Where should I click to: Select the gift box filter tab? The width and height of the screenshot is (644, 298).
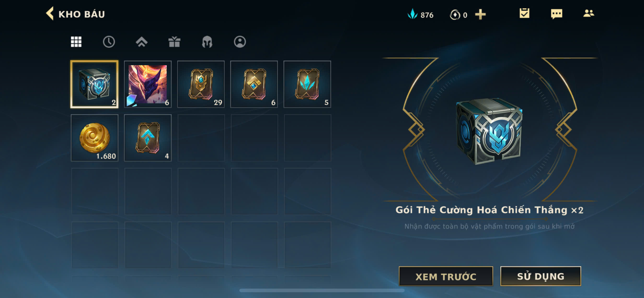[174, 42]
